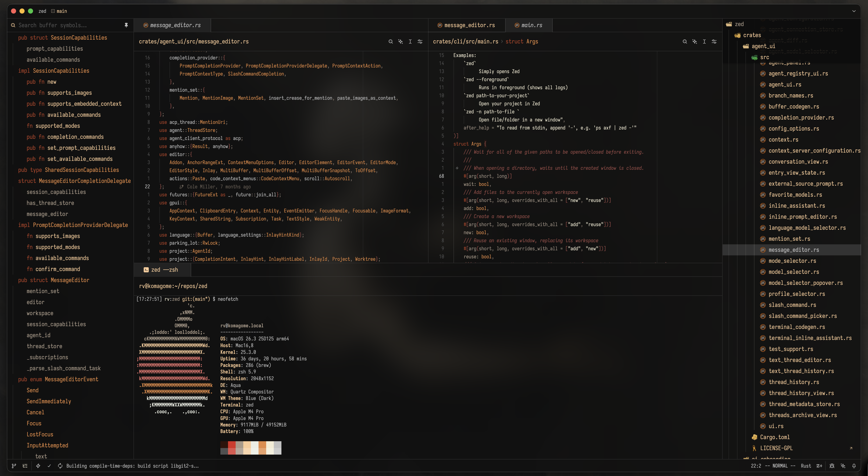Collapse impl PromptCompletionProviderDelegate outline entry
The image size is (868, 476).
(73, 225)
